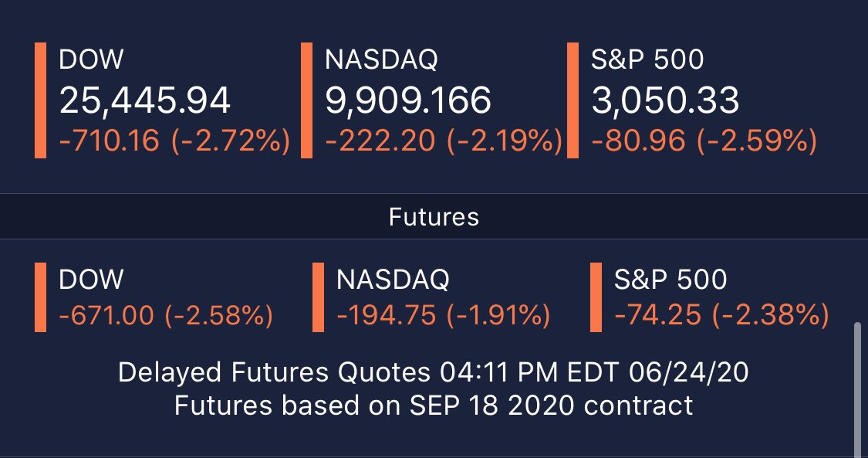The height and width of the screenshot is (458, 868).
Task: Click DOW futures change -671.00 (-2.58%)
Action: (165, 315)
